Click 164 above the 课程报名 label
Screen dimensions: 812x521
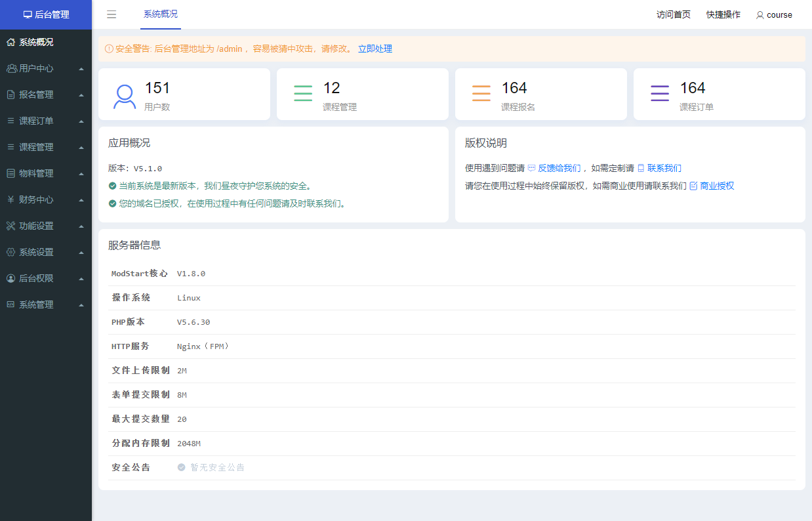pyautogui.click(x=514, y=88)
